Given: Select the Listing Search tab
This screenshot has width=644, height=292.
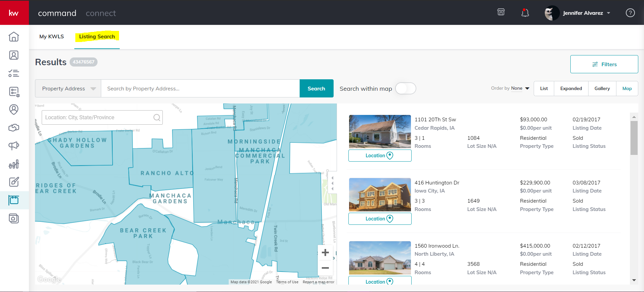Looking at the screenshot, I should 97,36.
